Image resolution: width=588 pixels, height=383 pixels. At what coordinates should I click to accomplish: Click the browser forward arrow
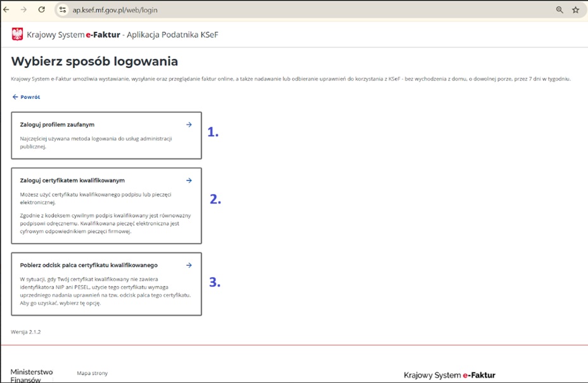pos(24,10)
